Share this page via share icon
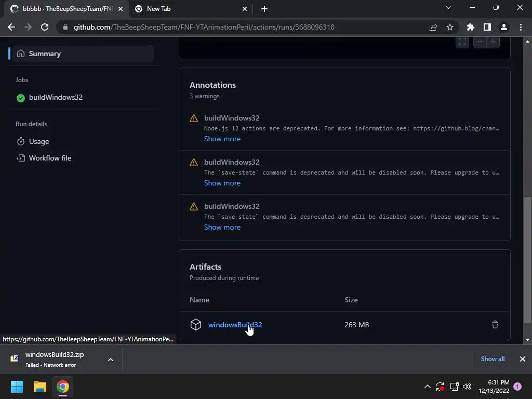Viewport: 532px width, 399px height. (433, 27)
